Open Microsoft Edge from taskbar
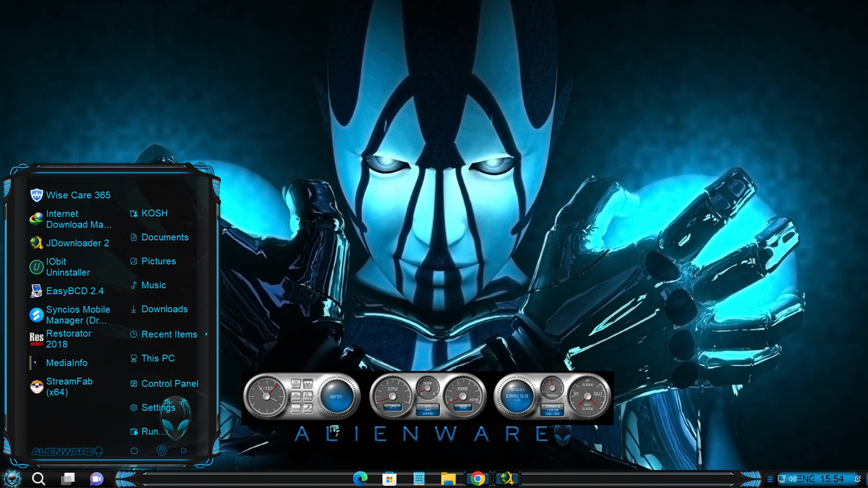This screenshot has width=868, height=488. (360, 479)
